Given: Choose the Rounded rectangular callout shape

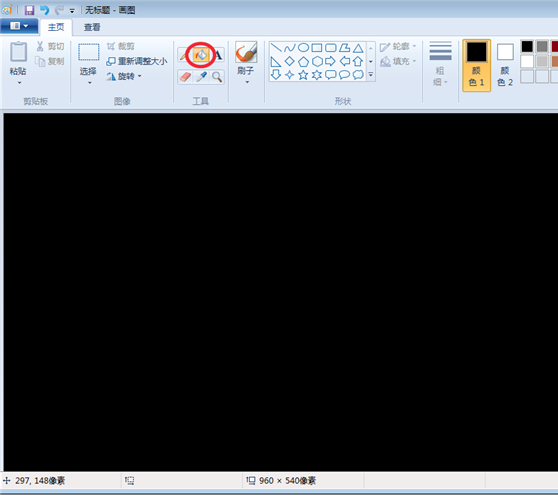Looking at the screenshot, I should click(x=331, y=75).
